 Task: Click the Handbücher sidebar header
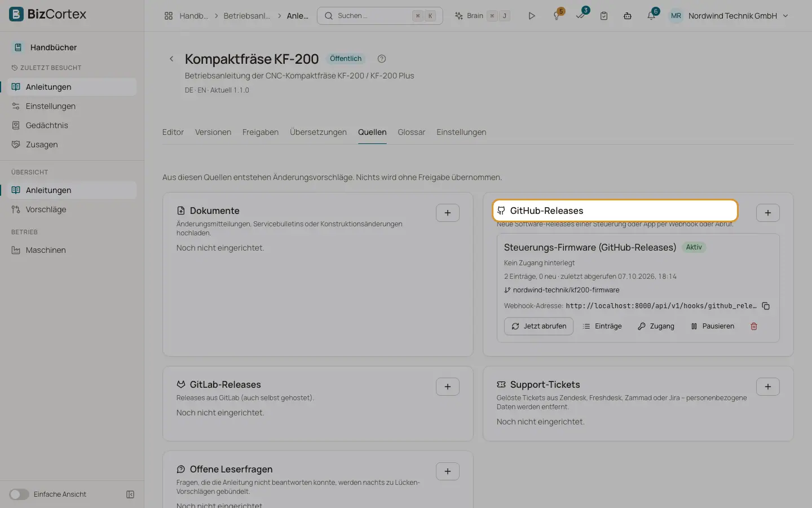(53, 47)
